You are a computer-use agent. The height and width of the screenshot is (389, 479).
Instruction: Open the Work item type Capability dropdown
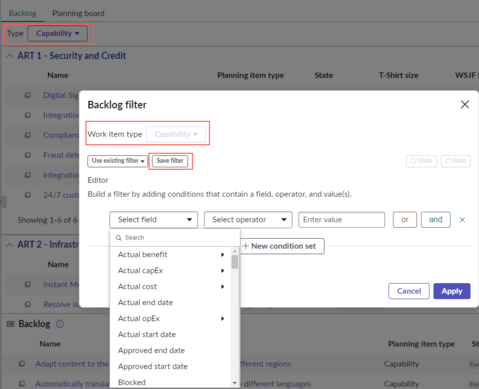(176, 134)
